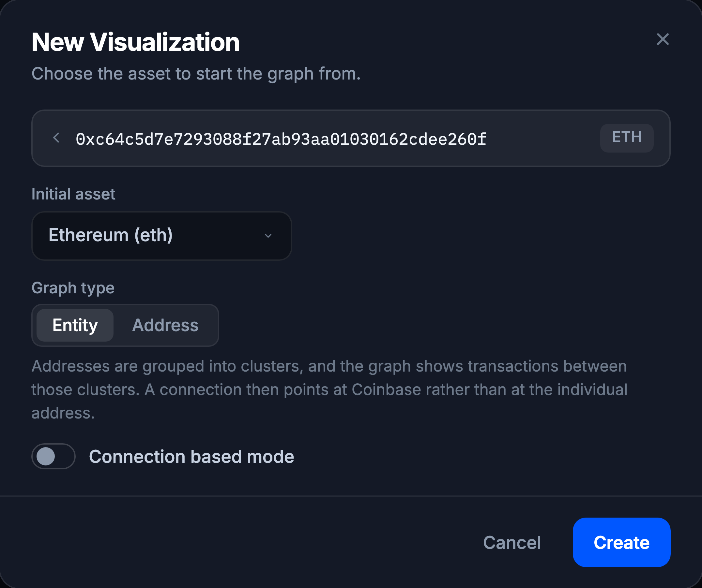702x588 pixels.
Task: Click the blue Create button
Action: click(621, 542)
